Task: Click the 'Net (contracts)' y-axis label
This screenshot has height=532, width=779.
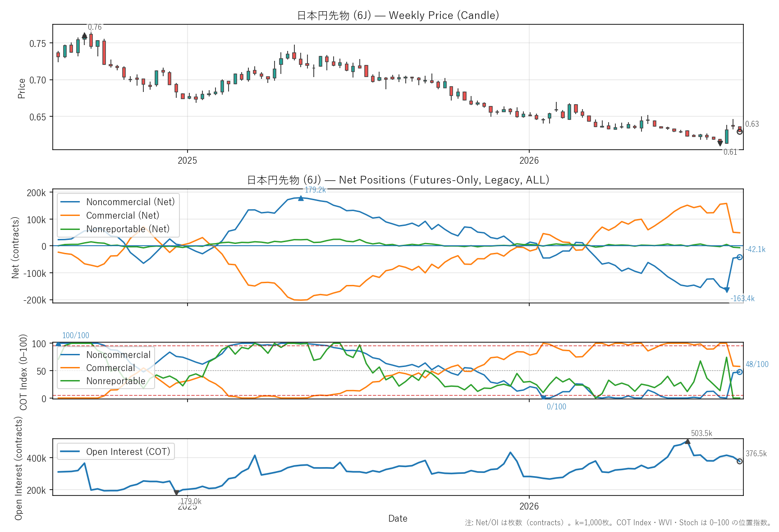Action: click(15, 248)
